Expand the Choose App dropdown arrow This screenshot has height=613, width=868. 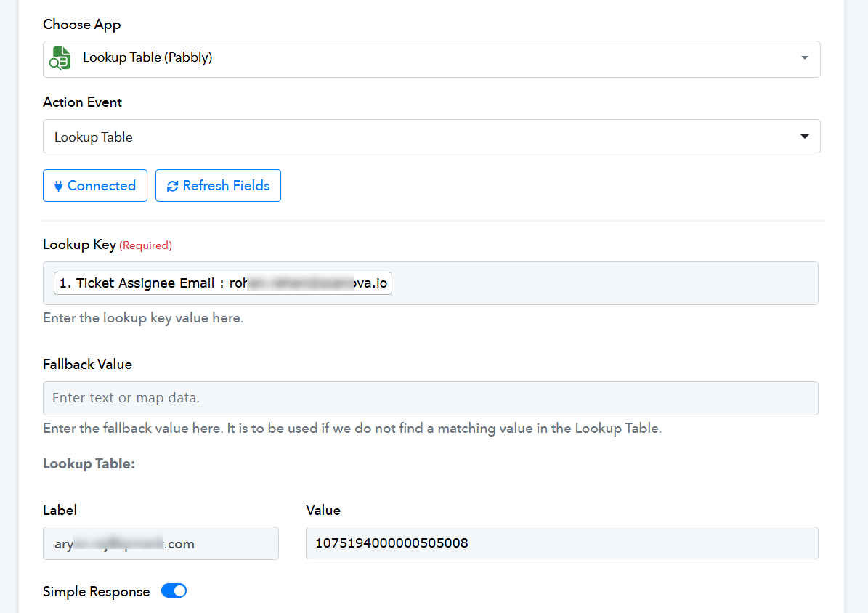click(804, 58)
